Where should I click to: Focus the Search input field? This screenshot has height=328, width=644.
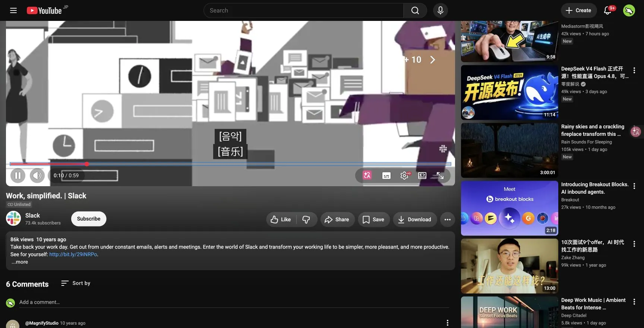(x=303, y=10)
